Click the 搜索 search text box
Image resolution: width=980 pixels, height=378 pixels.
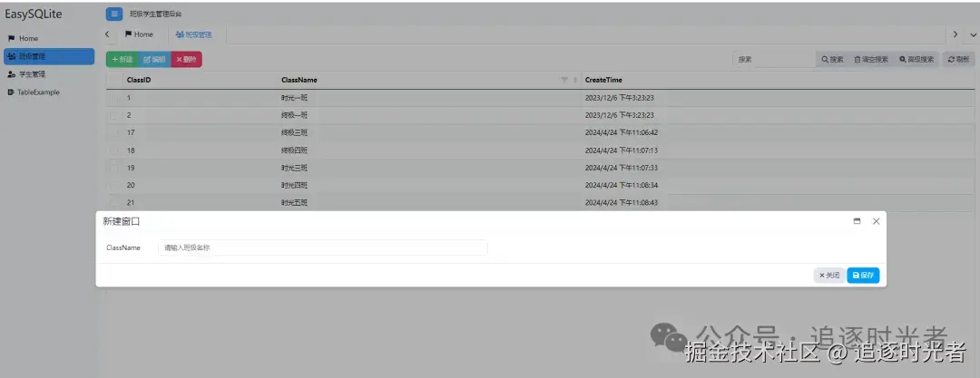774,59
